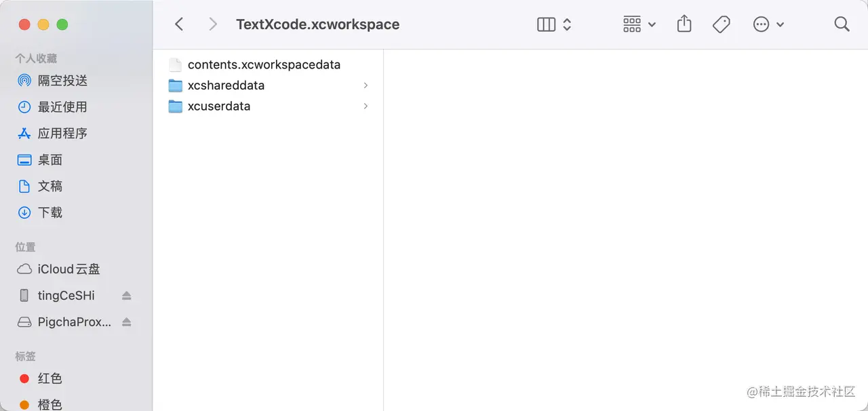Click the 位置 section header
The image size is (868, 411).
click(26, 248)
